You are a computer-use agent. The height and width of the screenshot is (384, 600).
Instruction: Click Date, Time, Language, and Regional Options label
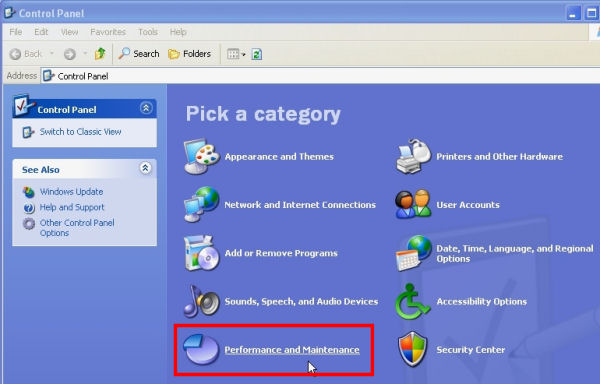click(x=515, y=253)
